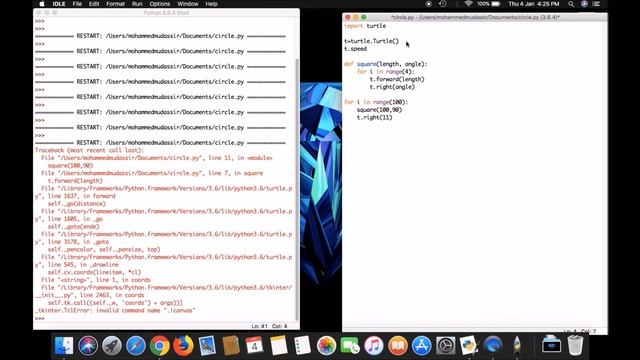This screenshot has height=360, width=640.
Task: Click the Python IDLE Dock icon
Action: pyautogui.click(x=469, y=346)
